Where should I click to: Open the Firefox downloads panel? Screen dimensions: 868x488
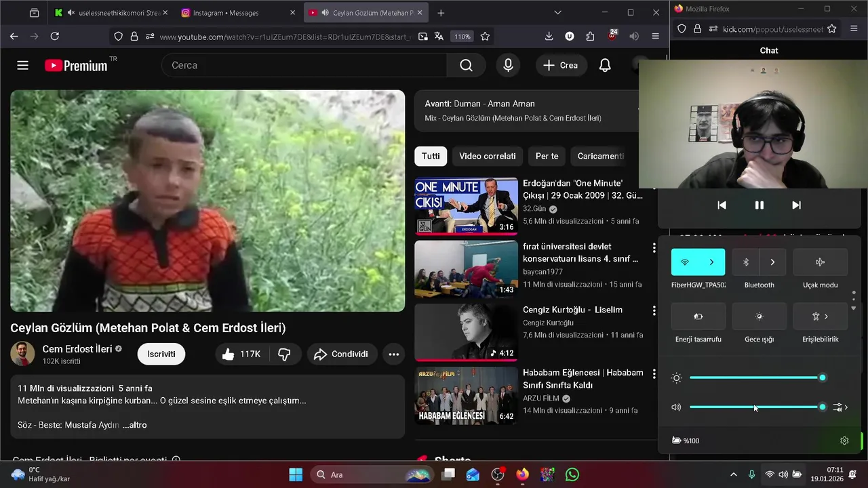click(549, 36)
